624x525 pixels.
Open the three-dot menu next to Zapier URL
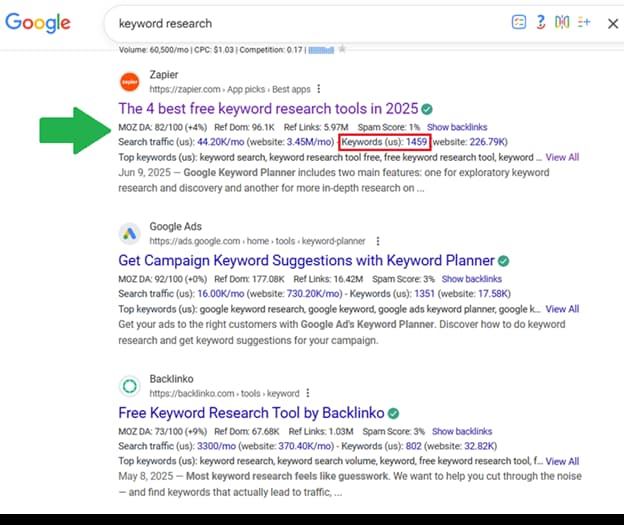point(318,89)
